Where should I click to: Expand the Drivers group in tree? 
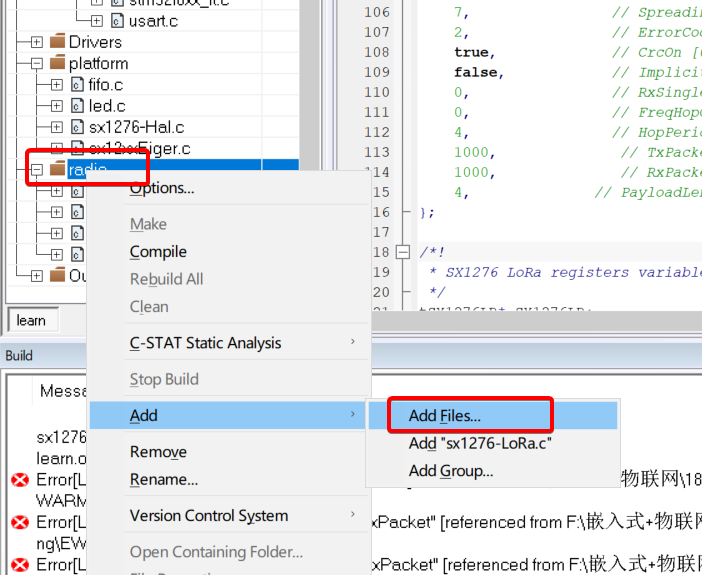click(x=36, y=42)
